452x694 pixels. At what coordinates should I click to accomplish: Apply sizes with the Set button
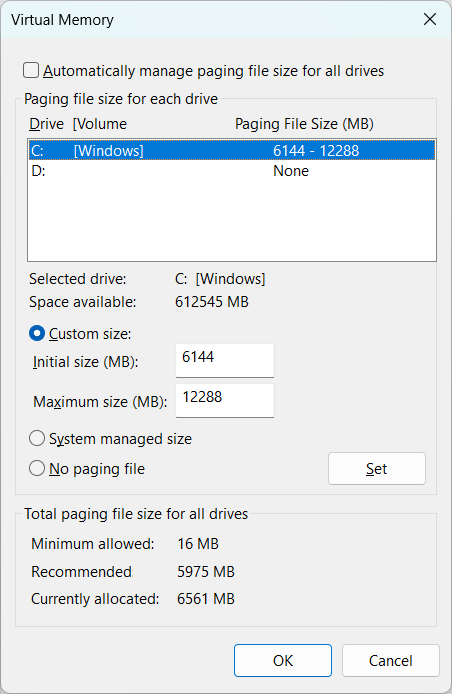(x=377, y=469)
